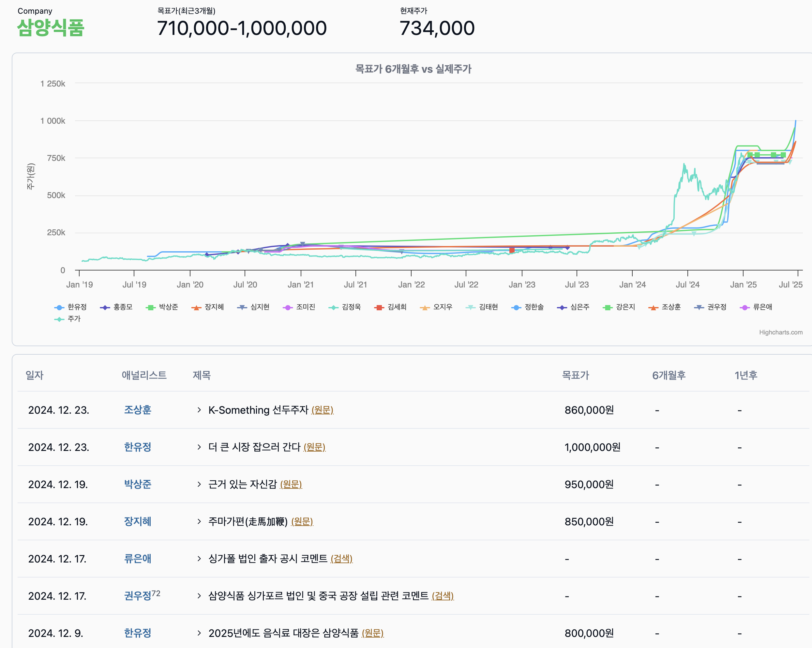The image size is (812, 648).
Task: Toggle the 홍종모 legend series
Action: (x=116, y=307)
